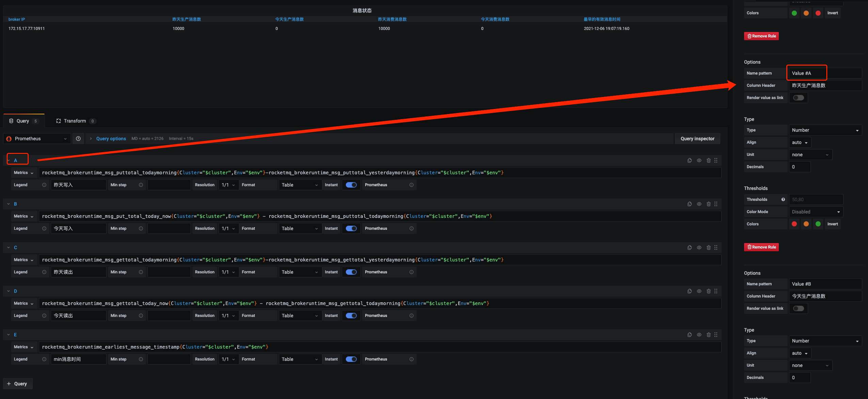Hide query C using the eye icon

point(699,248)
